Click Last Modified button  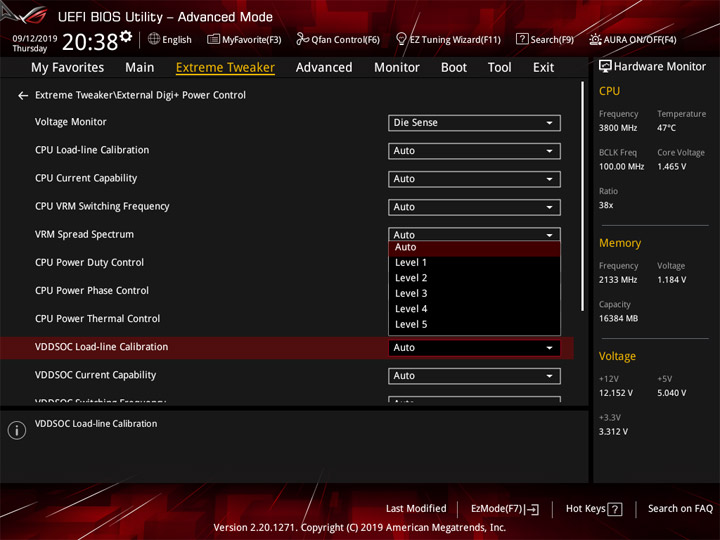(416, 509)
